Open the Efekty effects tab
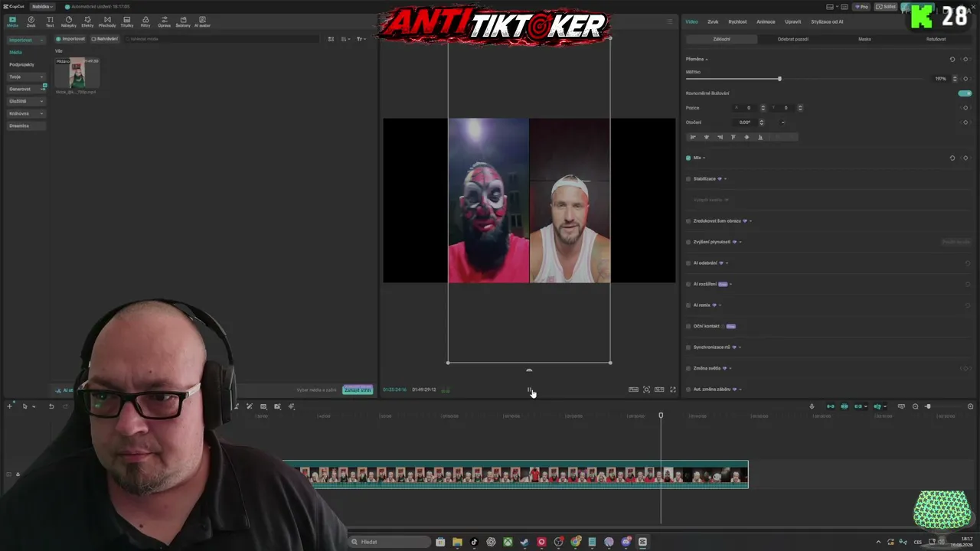Viewport: 980px width, 551px height. (87, 21)
